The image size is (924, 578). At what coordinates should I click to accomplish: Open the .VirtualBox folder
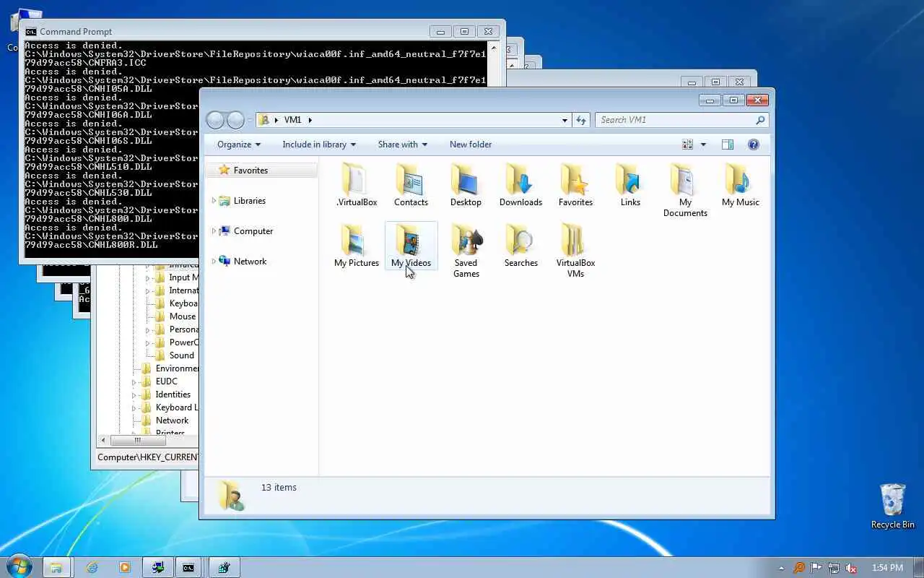click(357, 186)
